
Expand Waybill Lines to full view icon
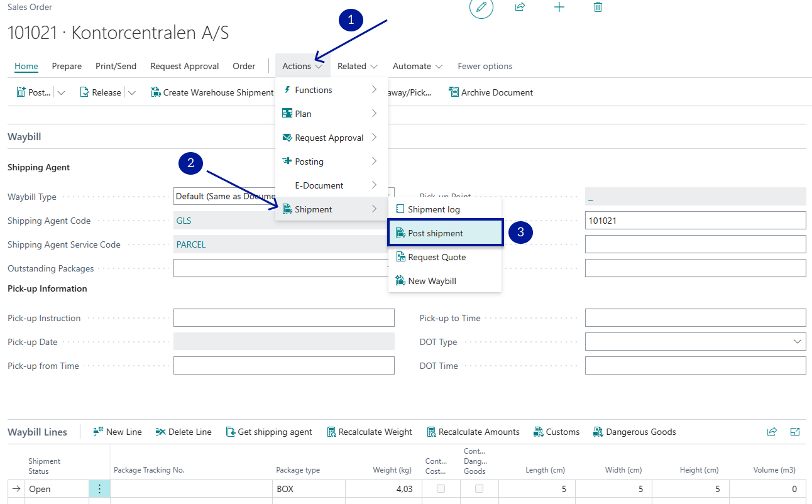[794, 432]
